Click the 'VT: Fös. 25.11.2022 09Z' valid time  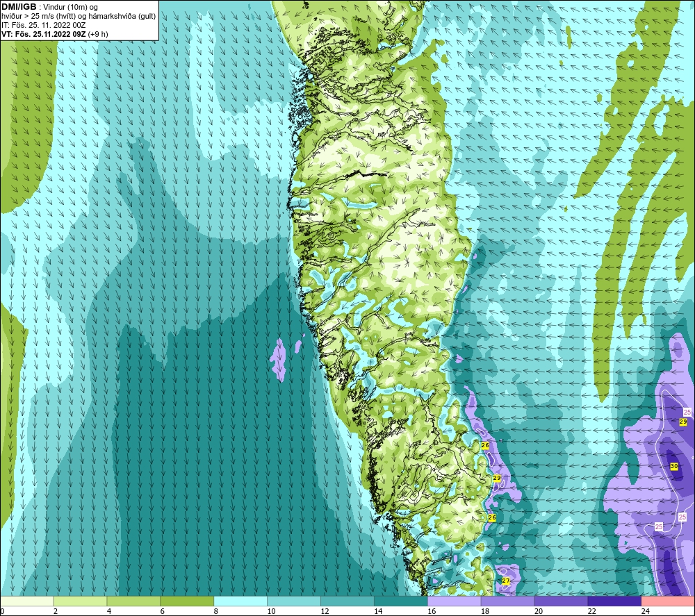(43, 34)
